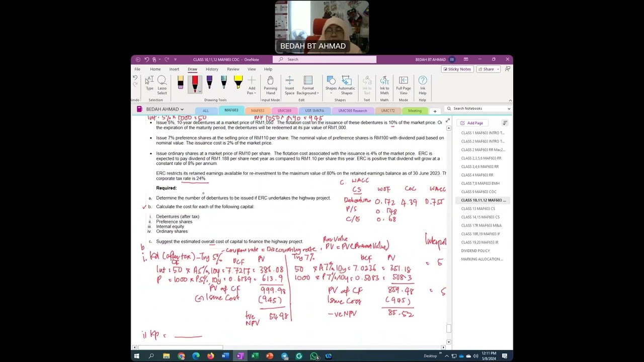
Task: Collapse the ribbon with the chevron
Action: 510,100
